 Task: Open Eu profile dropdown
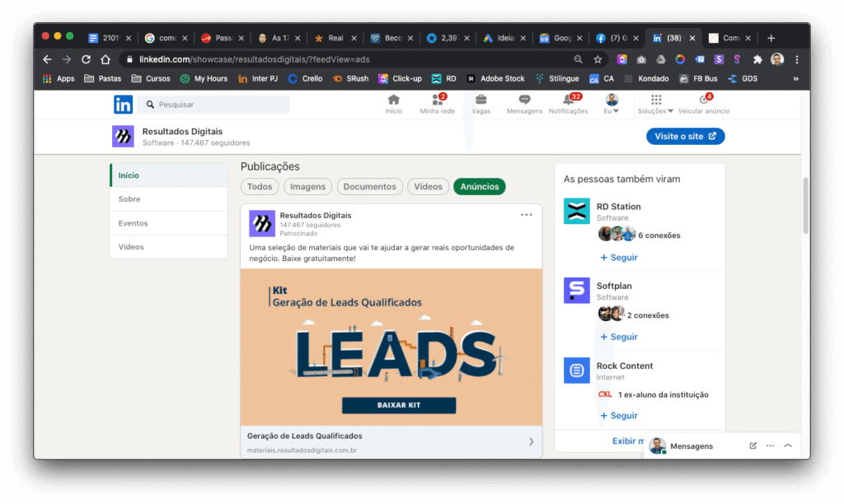611,104
